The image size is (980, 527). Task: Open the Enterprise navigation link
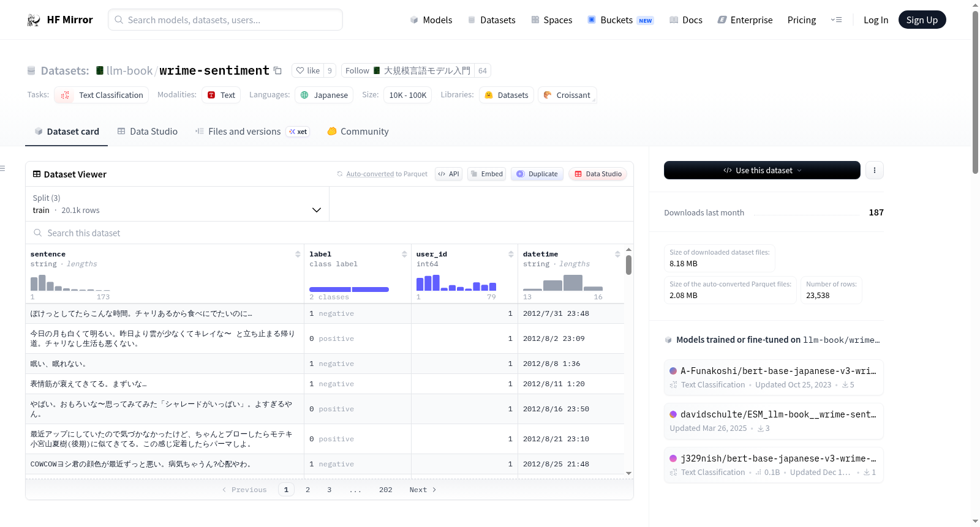[x=745, y=20]
